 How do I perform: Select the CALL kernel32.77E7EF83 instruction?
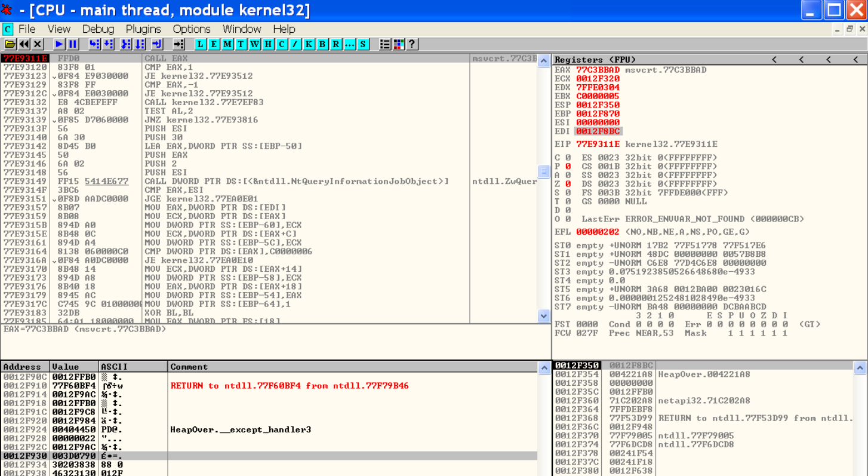(269, 102)
